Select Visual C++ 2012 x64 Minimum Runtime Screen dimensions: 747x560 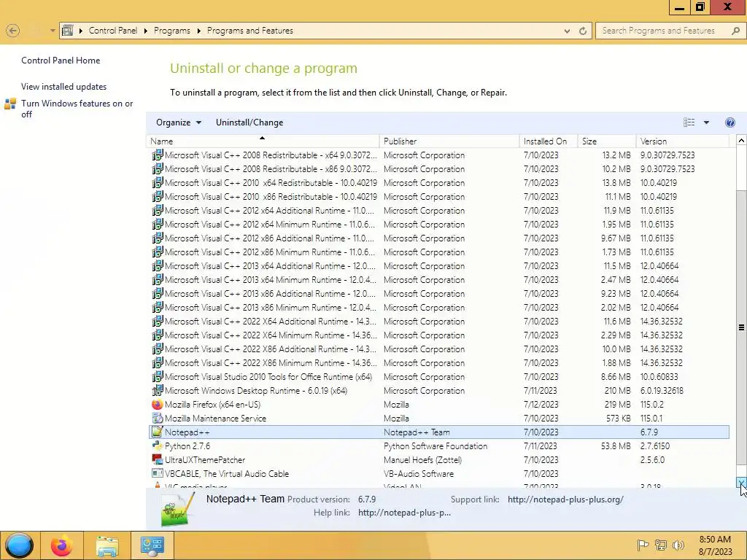pos(270,225)
